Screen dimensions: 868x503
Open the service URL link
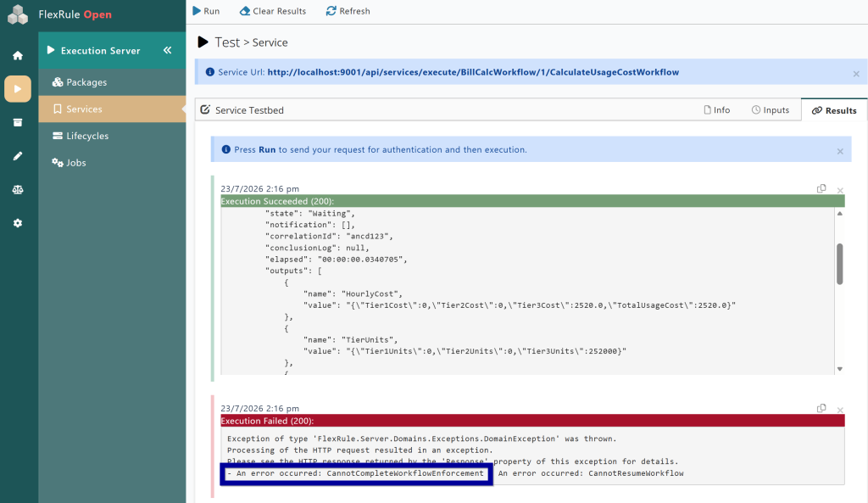pos(473,72)
